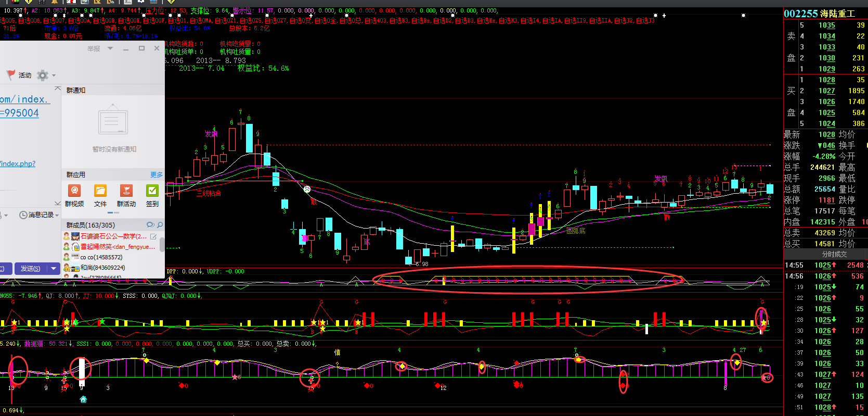Open the chat link om/index.

coord(24,99)
